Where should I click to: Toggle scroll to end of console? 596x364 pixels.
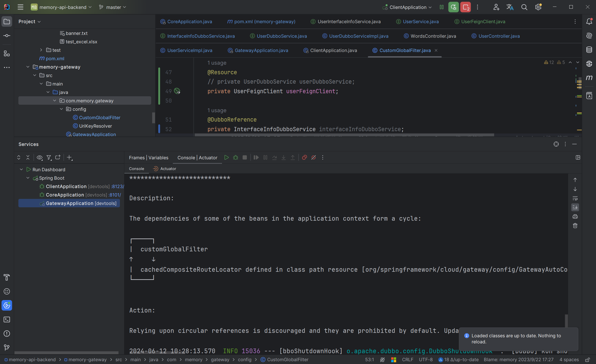pos(575,207)
